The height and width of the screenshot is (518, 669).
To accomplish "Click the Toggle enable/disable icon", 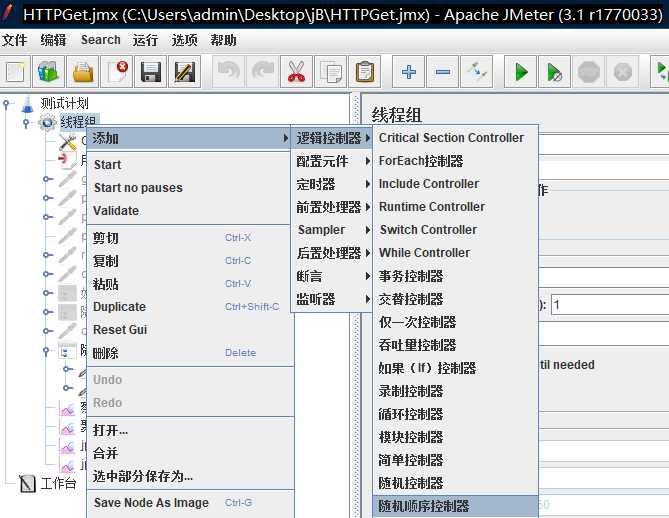I will tap(477, 72).
